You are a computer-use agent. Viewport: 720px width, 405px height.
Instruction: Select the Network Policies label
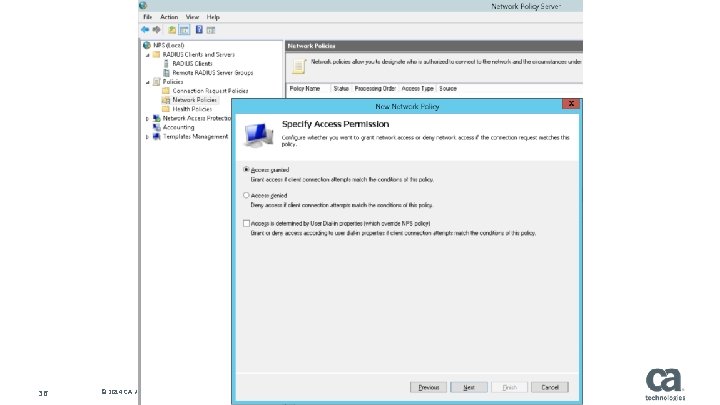(195, 100)
